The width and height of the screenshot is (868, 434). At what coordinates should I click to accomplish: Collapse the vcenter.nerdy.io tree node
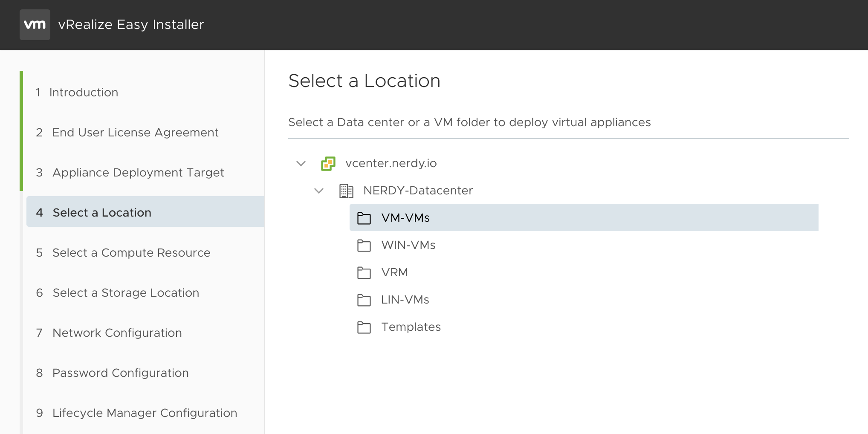coord(301,164)
